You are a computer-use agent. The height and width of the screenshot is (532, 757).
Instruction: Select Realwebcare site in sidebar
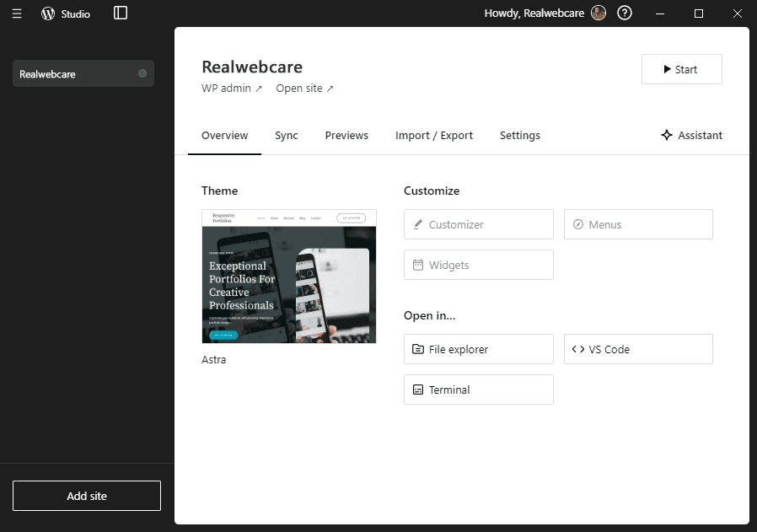83,73
